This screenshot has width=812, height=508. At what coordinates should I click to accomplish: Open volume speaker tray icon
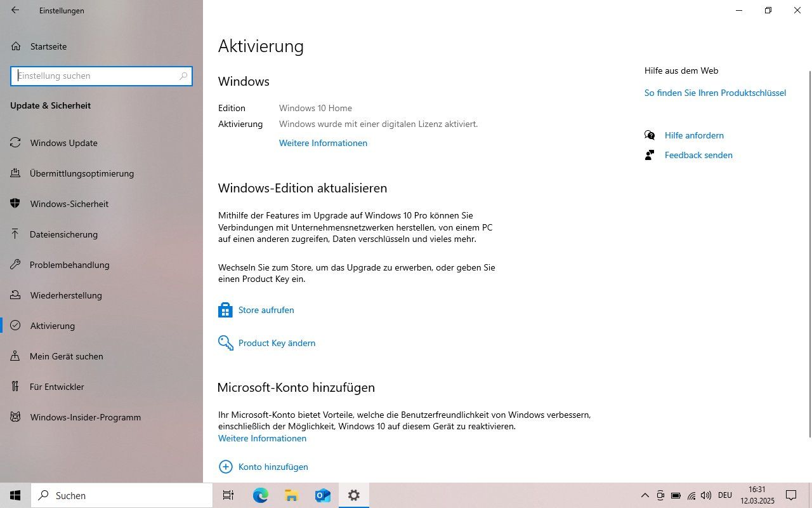pyautogui.click(x=706, y=495)
